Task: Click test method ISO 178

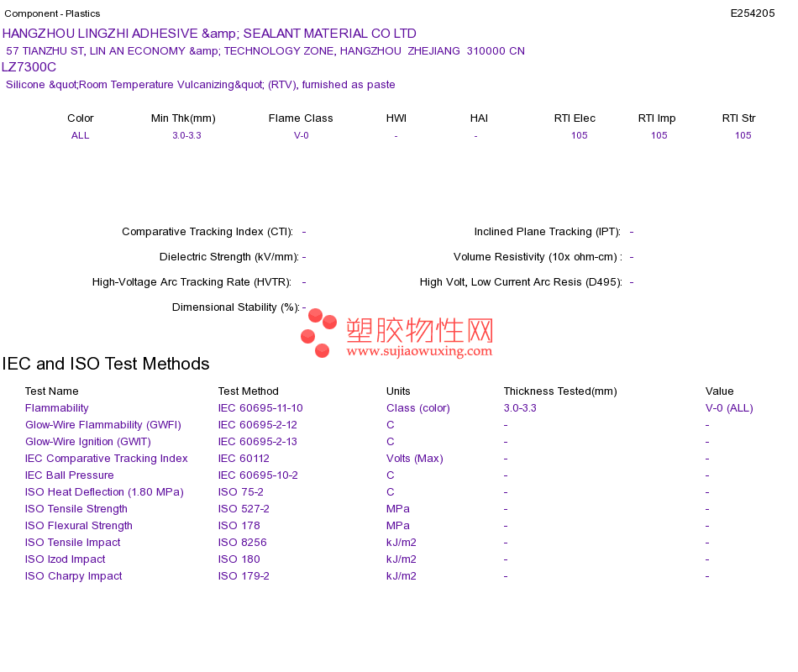Action: click(x=239, y=526)
